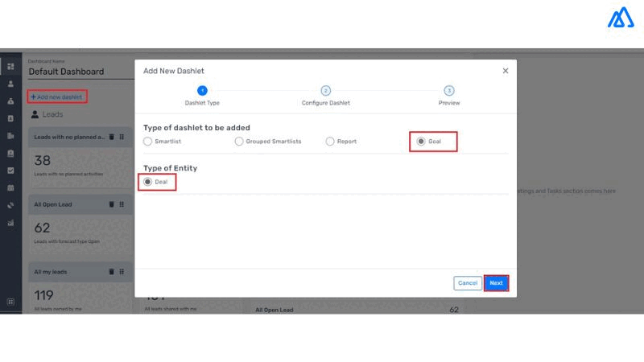Click the calendar icon in left sidebar
The image size is (644, 362).
click(10, 187)
